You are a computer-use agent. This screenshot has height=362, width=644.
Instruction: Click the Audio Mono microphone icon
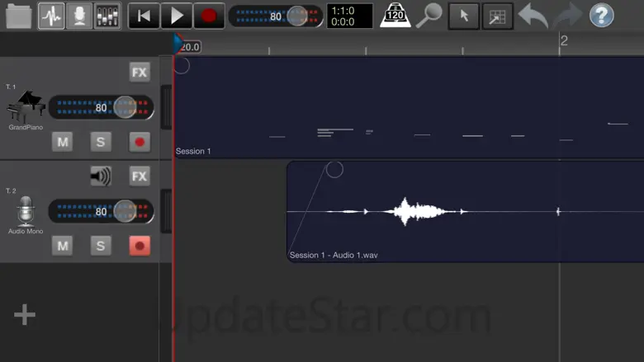point(26,211)
